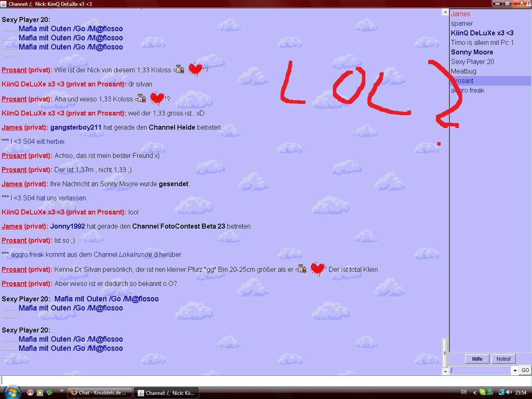Launch Windows Media Player from quick launch

[40, 392]
